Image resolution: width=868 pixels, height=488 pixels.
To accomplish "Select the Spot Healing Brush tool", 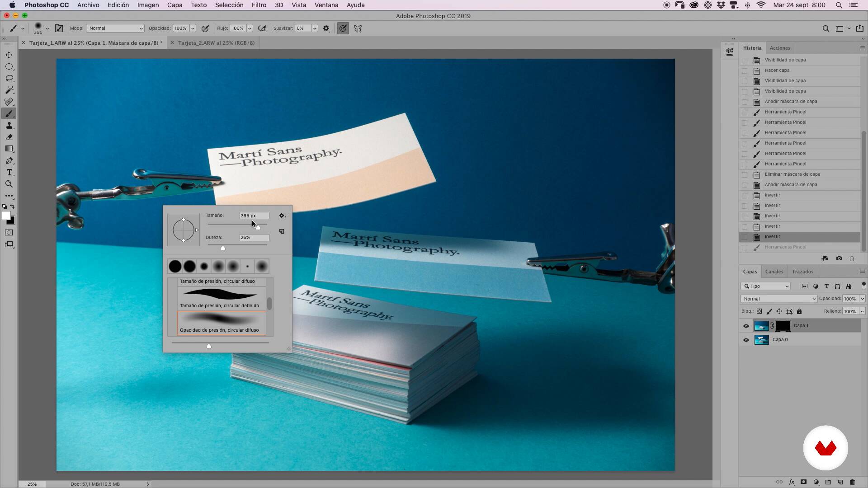I will 9,102.
